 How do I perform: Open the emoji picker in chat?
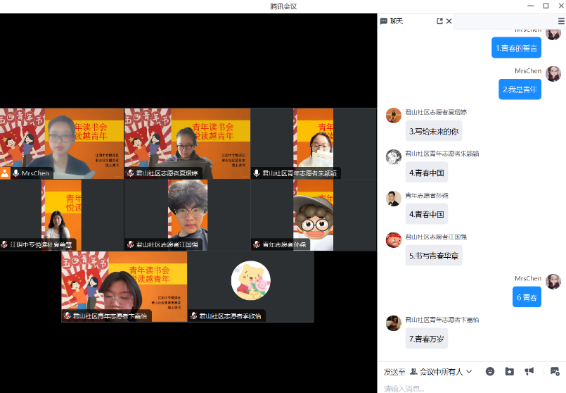coord(490,371)
